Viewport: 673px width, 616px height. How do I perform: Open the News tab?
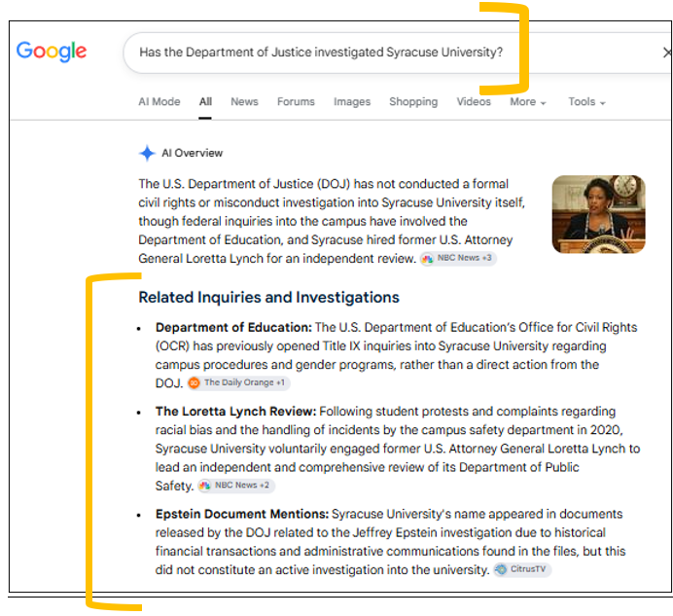[244, 102]
